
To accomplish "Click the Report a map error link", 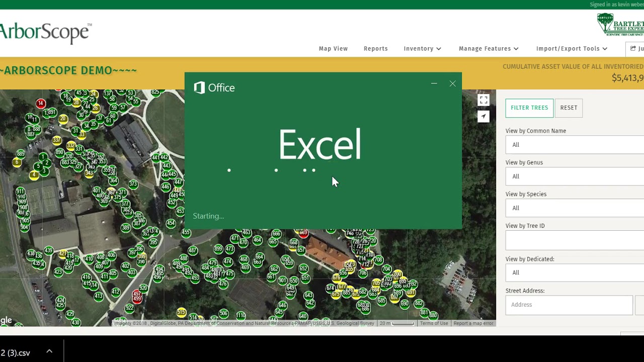I will (x=473, y=323).
